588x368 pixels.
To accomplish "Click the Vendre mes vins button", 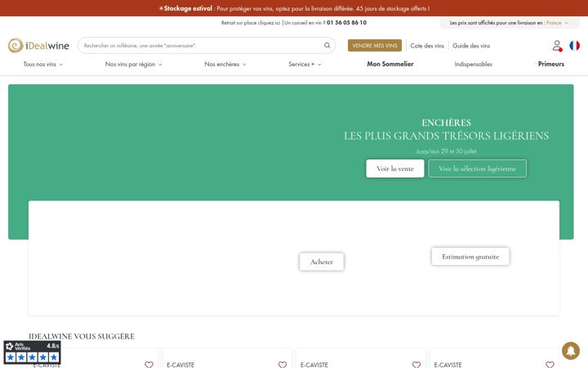I will coord(375,46).
